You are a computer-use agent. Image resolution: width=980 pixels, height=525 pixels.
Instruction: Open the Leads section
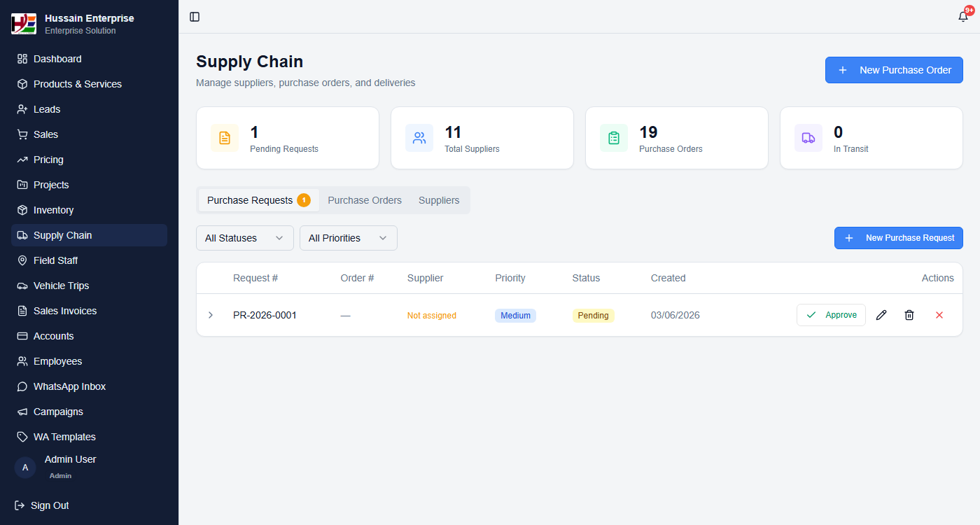point(89,109)
